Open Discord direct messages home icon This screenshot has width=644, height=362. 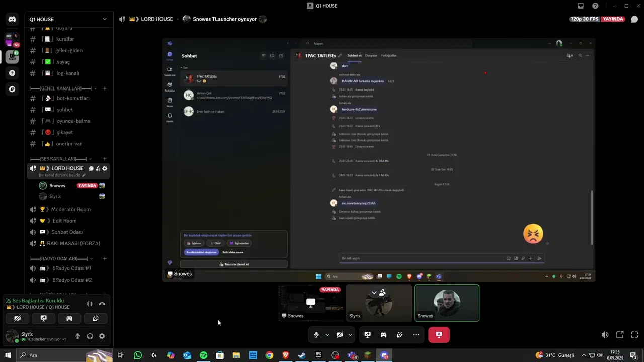(x=12, y=19)
